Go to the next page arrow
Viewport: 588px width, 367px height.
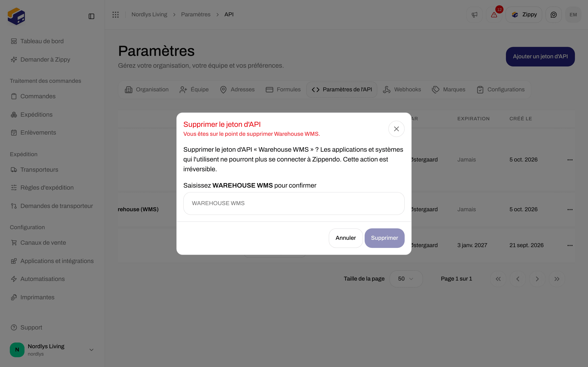pos(537,279)
